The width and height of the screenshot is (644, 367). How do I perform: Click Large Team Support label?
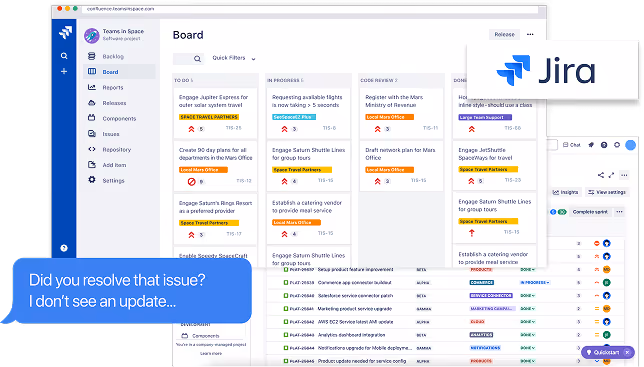485,117
